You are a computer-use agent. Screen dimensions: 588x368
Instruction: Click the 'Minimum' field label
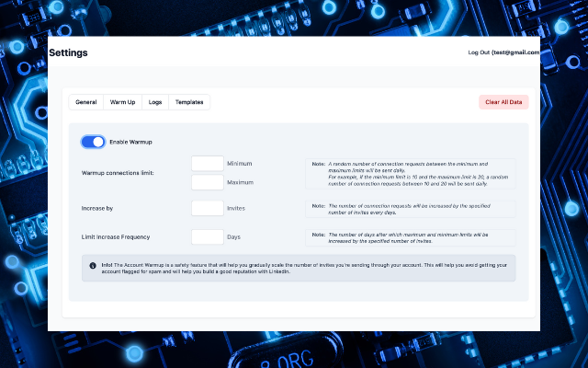(240, 164)
